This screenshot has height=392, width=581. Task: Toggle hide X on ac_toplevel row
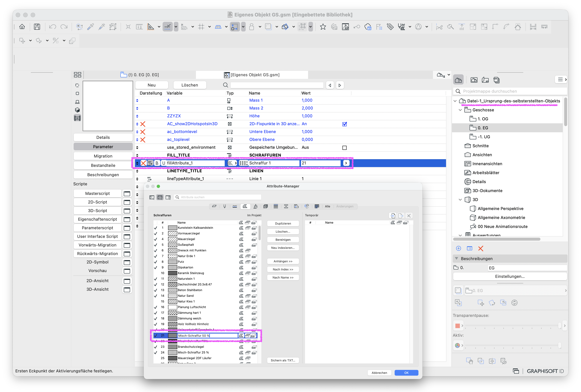click(143, 140)
